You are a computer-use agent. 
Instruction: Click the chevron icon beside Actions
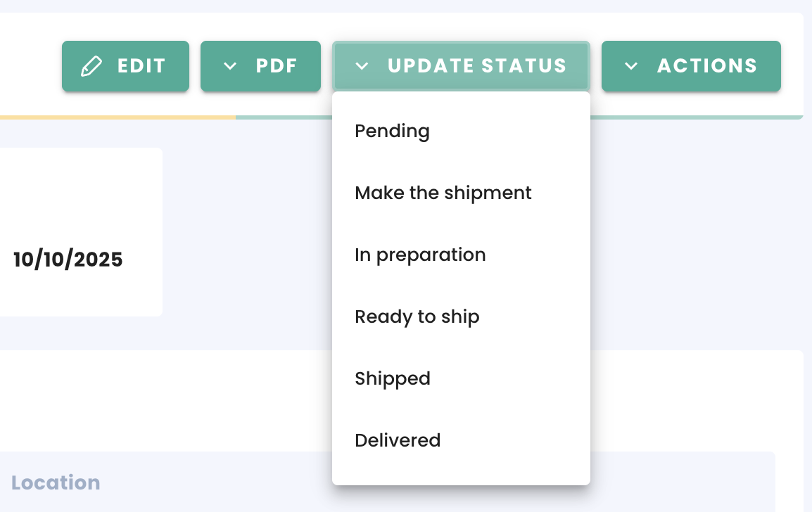pyautogui.click(x=631, y=66)
